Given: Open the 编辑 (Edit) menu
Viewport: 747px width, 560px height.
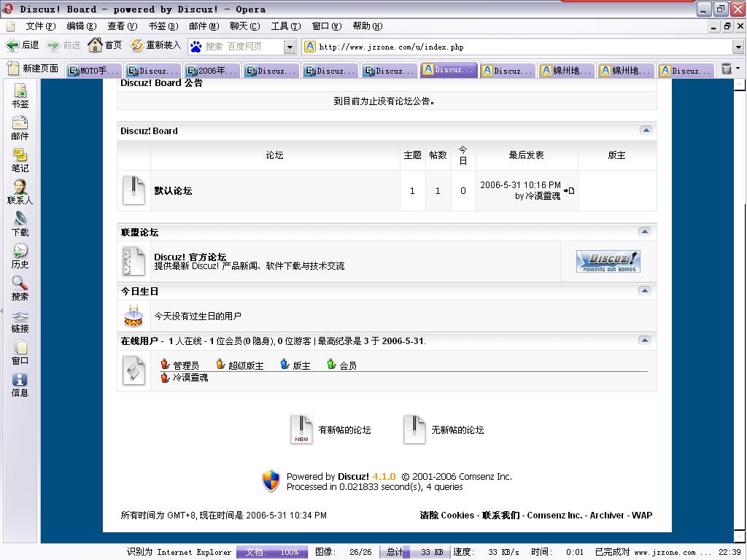Looking at the screenshot, I should click(82, 26).
